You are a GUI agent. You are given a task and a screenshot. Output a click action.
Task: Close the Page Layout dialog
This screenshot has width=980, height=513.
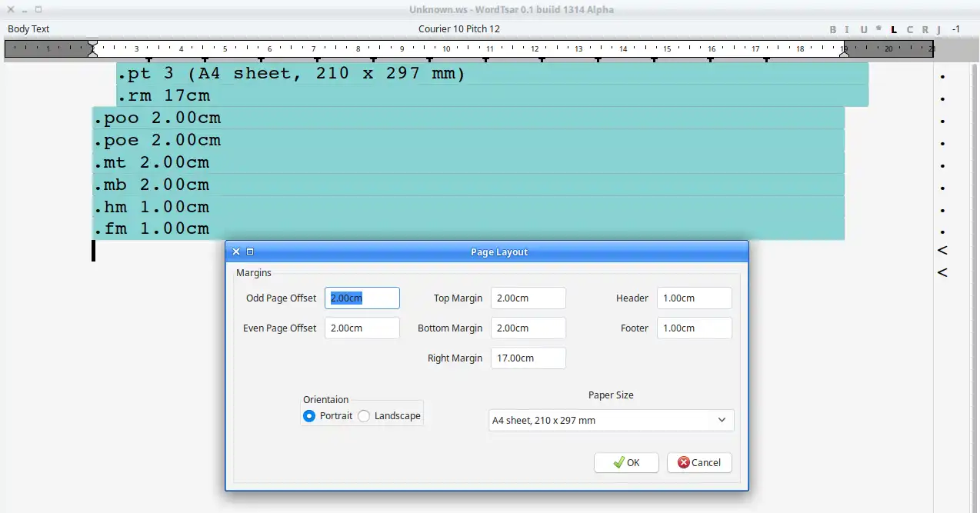pos(236,252)
